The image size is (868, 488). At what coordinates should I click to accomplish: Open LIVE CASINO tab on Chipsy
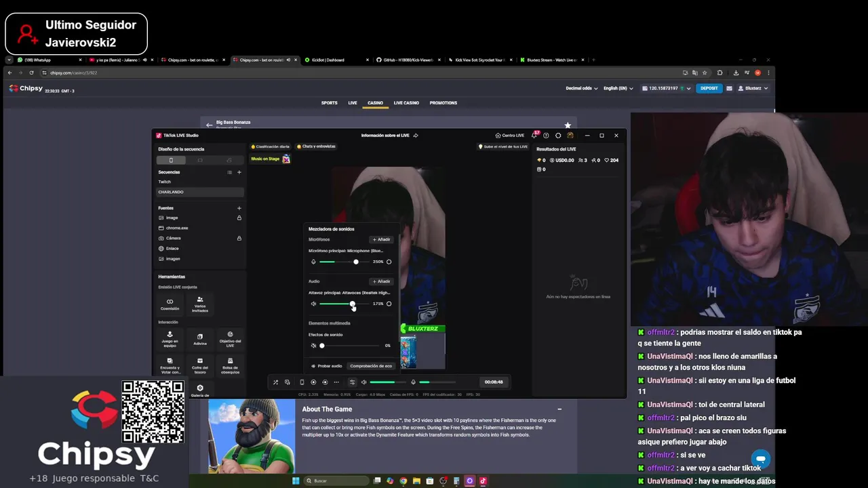pos(406,103)
